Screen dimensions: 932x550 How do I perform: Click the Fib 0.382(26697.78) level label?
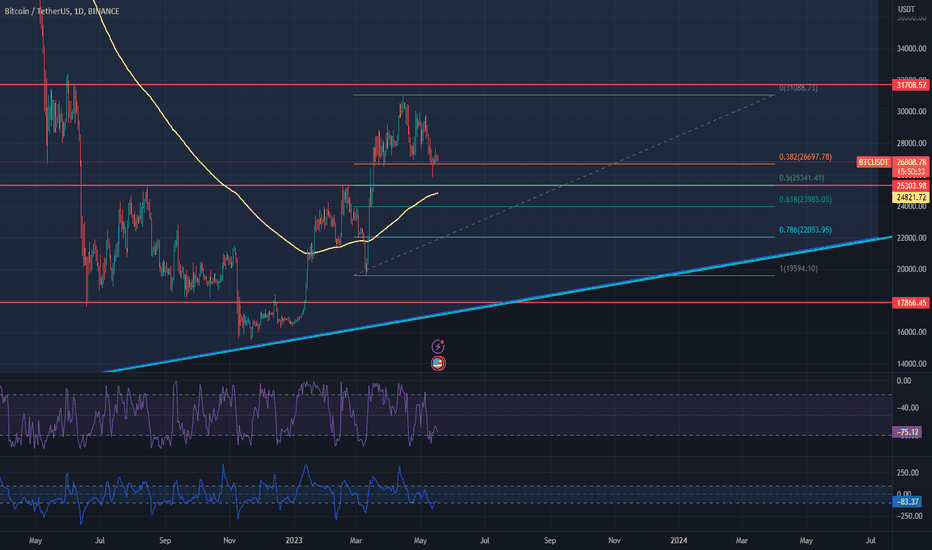[x=805, y=157]
